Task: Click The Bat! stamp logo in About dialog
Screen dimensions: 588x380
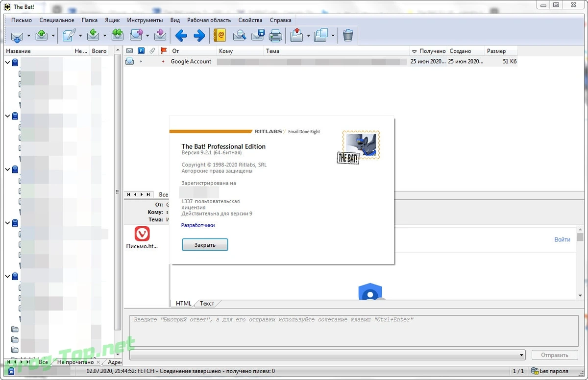Action: (359, 147)
